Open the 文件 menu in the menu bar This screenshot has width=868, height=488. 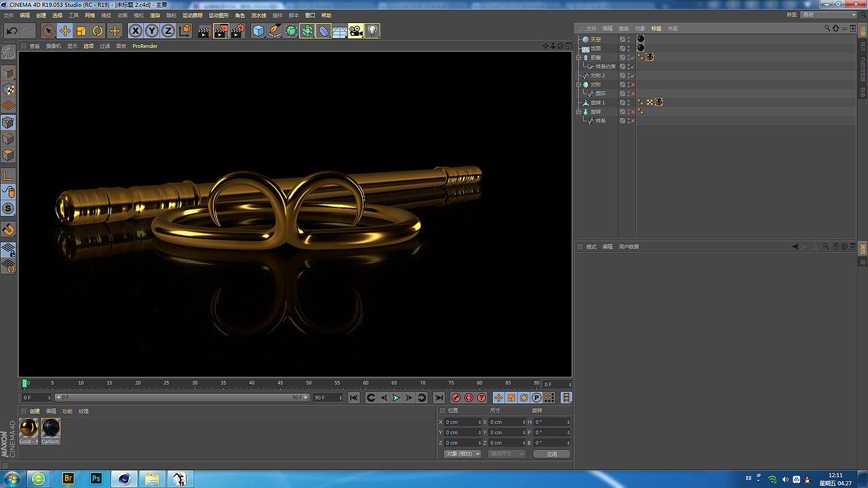click(9, 15)
